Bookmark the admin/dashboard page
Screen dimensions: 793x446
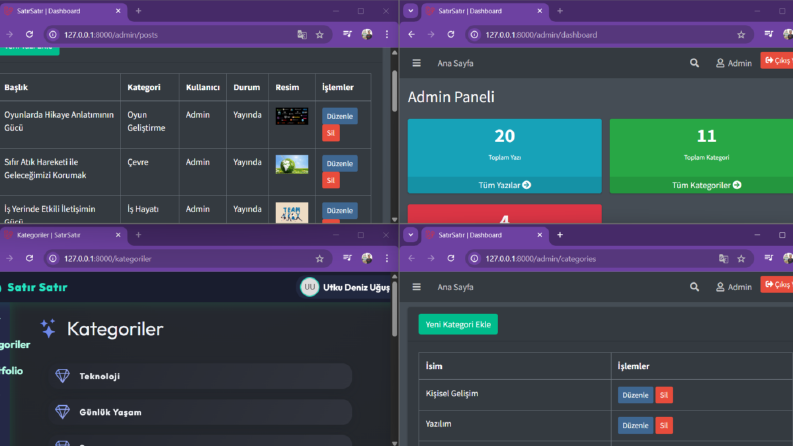tap(741, 34)
